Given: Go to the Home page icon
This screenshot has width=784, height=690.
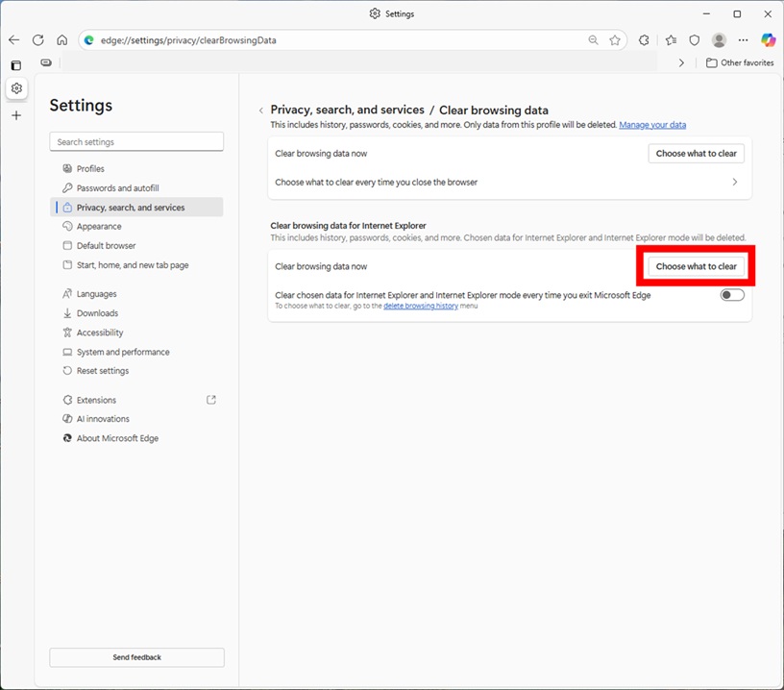Looking at the screenshot, I should pyautogui.click(x=62, y=40).
